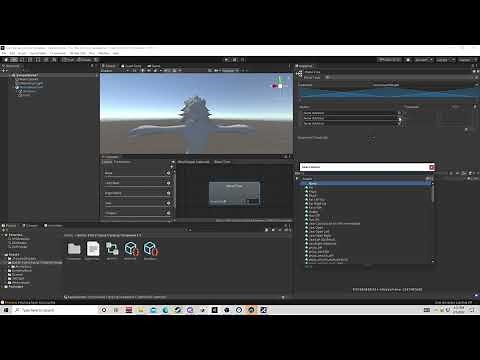Toggle the Local/Global handle rotation button

pyautogui.click(x=83, y=60)
